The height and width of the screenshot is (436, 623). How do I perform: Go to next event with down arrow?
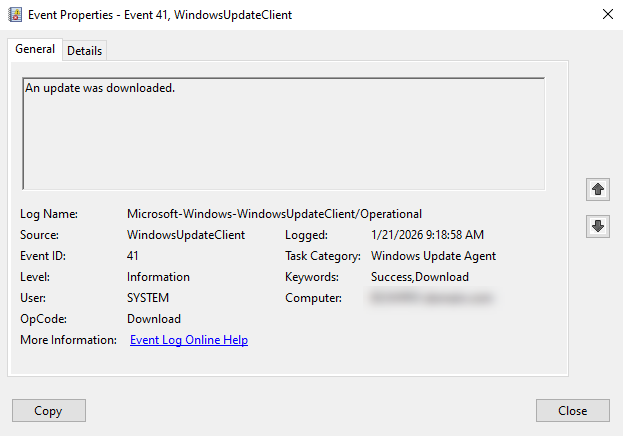coord(598,226)
